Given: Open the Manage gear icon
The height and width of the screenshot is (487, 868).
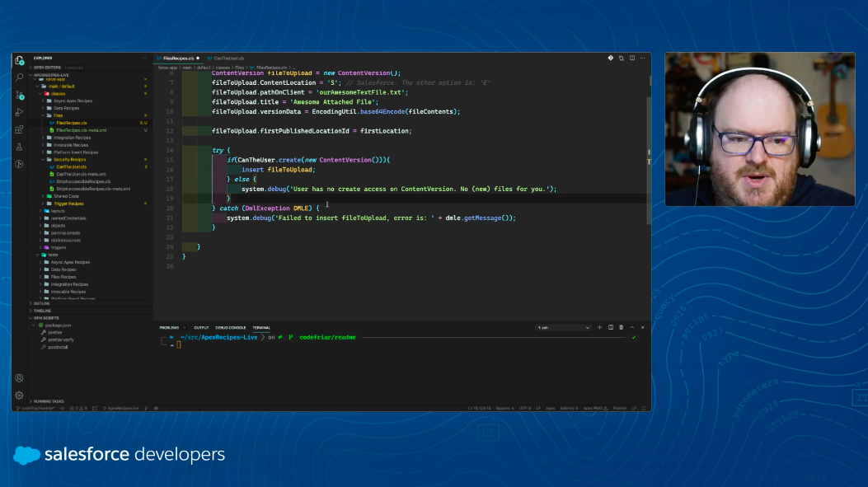Looking at the screenshot, I should coord(20,396).
